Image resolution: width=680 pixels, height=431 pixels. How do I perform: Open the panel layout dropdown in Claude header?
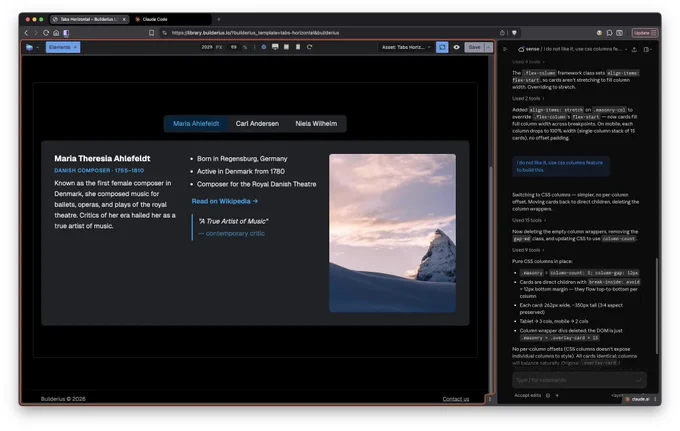click(x=647, y=49)
